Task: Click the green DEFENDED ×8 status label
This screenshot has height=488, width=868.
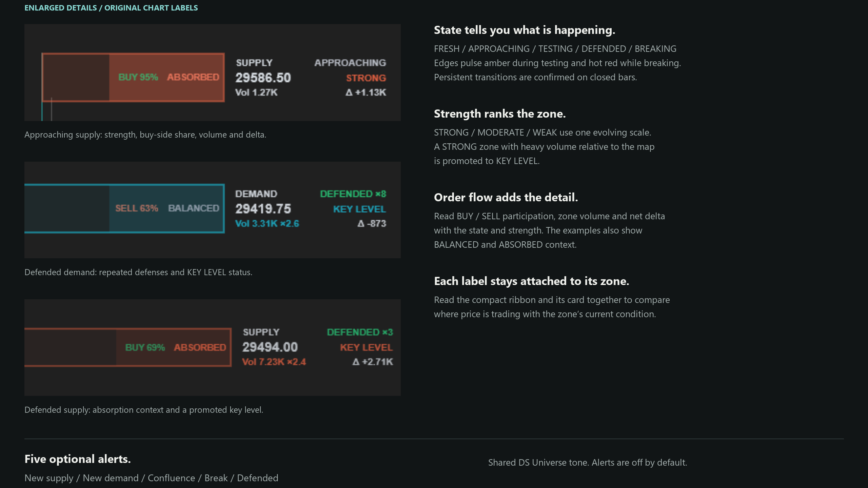Action: coord(353,194)
